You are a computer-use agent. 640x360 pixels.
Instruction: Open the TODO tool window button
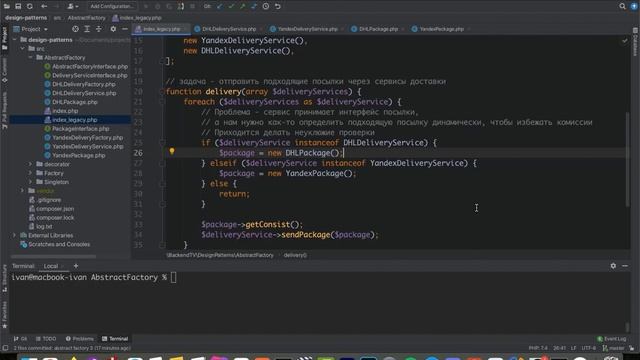point(46,339)
